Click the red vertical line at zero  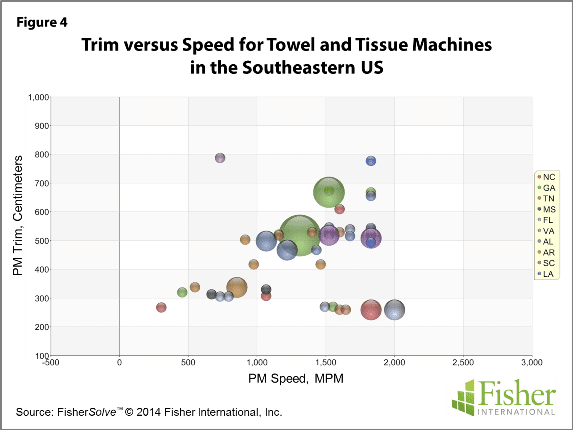(119, 226)
